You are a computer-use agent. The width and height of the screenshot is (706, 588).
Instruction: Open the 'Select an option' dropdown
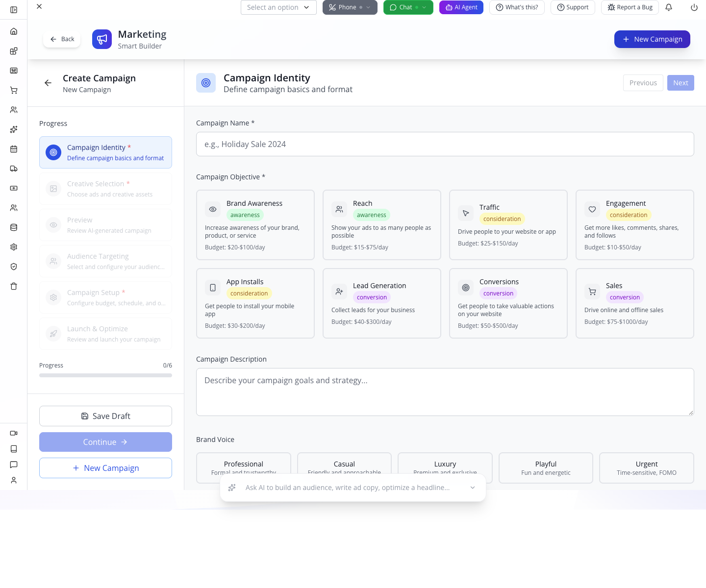(x=278, y=7)
